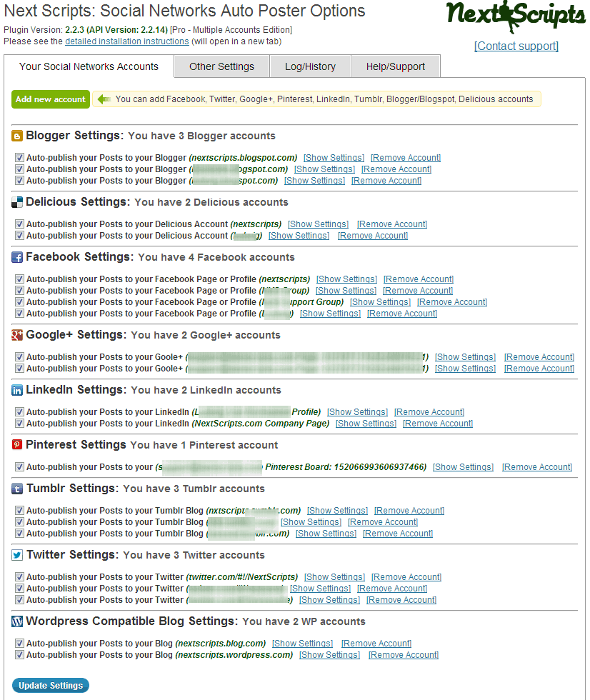The image size is (590, 700).
Task: Click the Delicious icon beside Delicious Settings
Action: (x=17, y=203)
